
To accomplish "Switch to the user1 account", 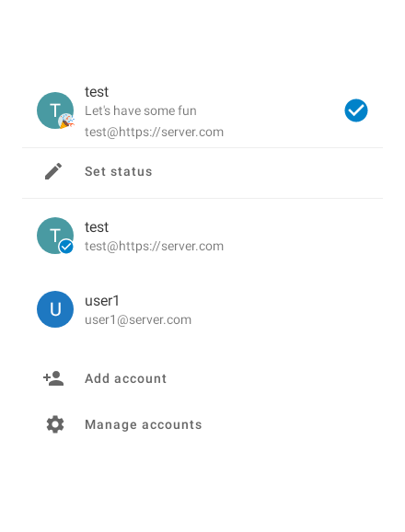I will click(202, 309).
